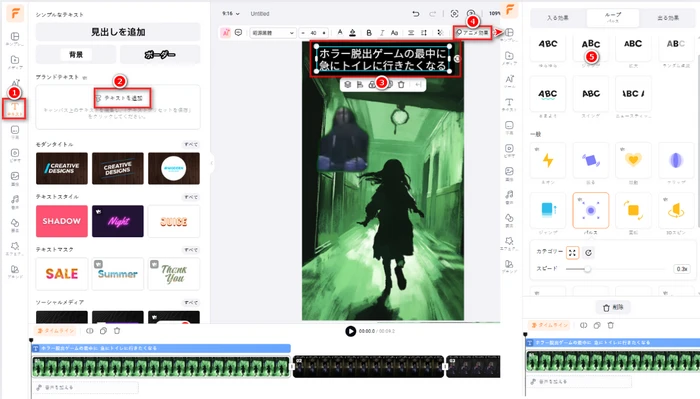Image resolution: width=700 pixels, height=399 pixels.
Task: Open the font family dropdown
Action: pos(272,33)
